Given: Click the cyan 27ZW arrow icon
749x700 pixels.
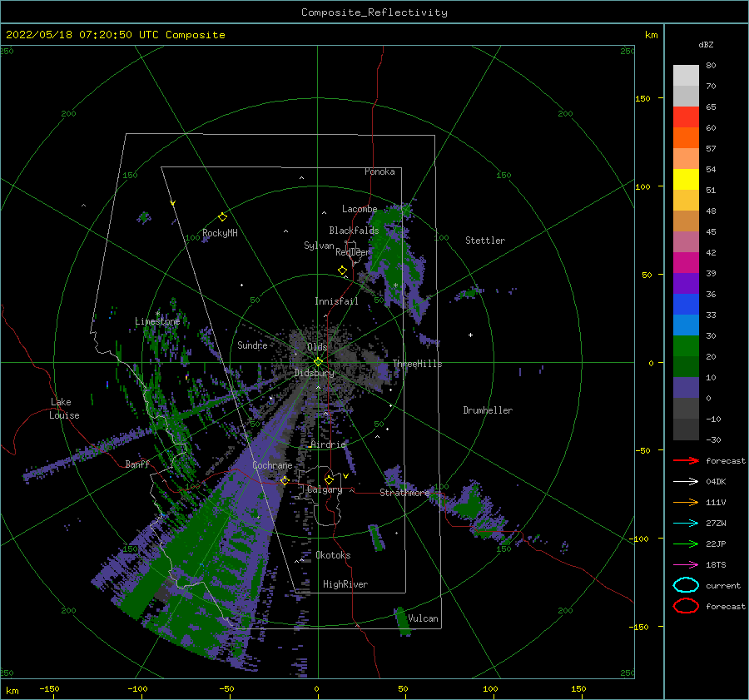Looking at the screenshot, I should tap(686, 524).
